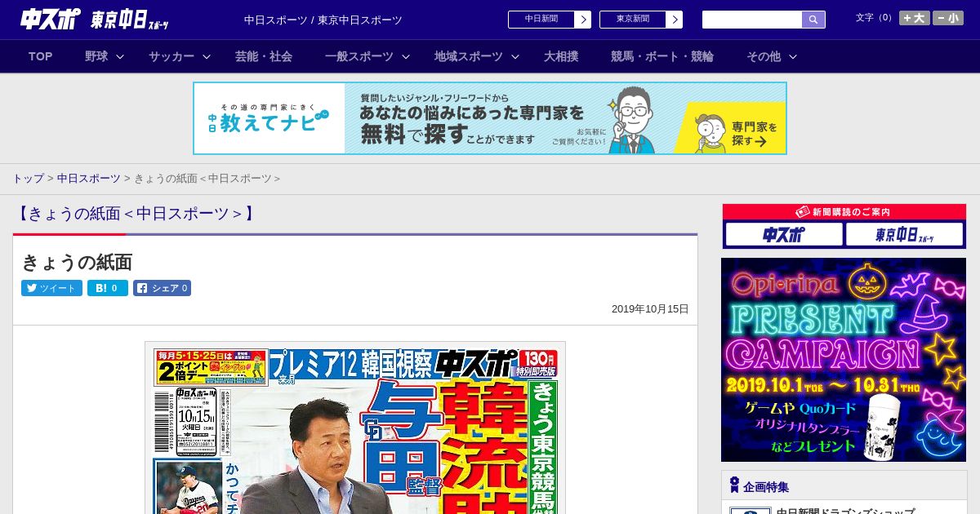This screenshot has width=980, height=514.
Task: Expand the 野球 dropdown chevron
Action: [120, 56]
